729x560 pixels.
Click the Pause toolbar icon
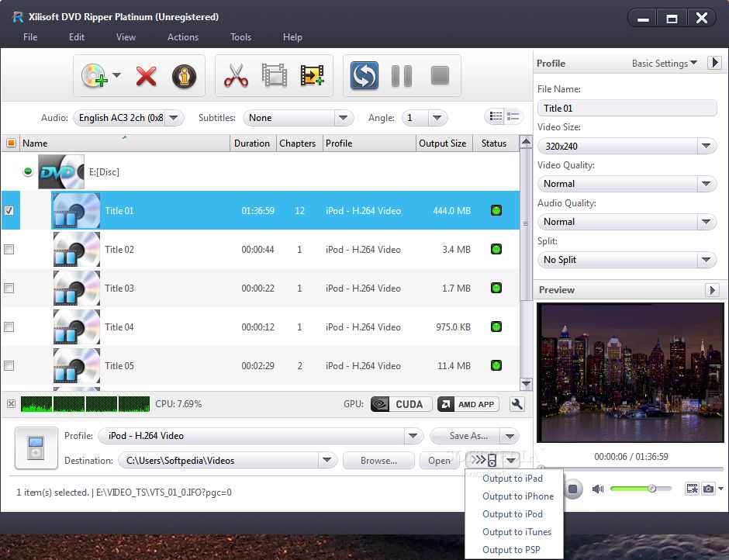pos(402,76)
